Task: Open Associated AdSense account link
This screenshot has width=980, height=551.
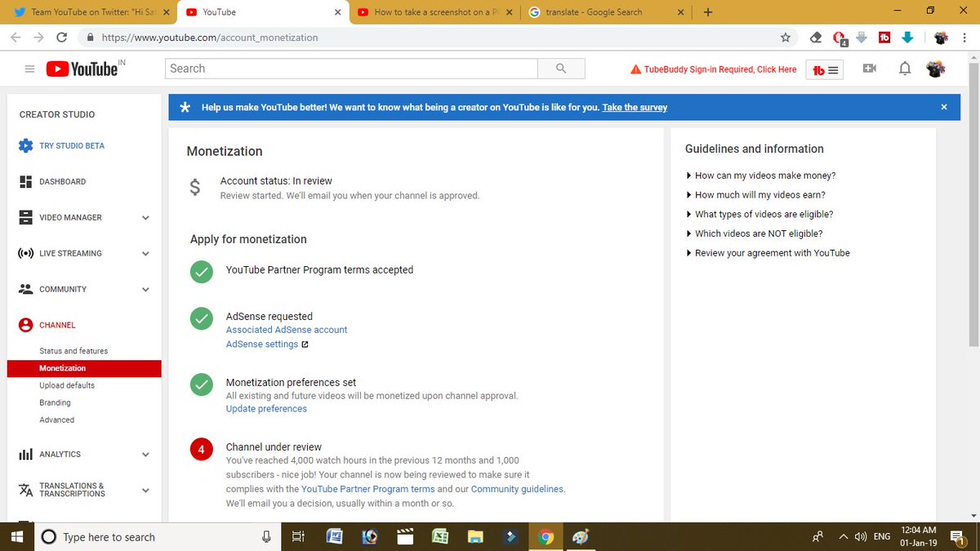Action: [287, 330]
